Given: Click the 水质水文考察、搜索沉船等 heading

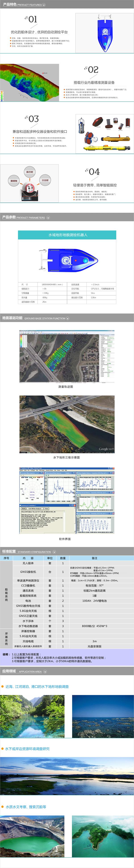Looking at the screenshot, I should [x=26, y=807].
